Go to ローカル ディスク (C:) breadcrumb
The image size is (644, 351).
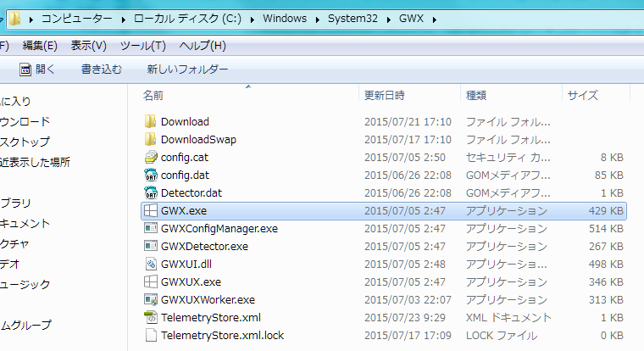click(188, 19)
